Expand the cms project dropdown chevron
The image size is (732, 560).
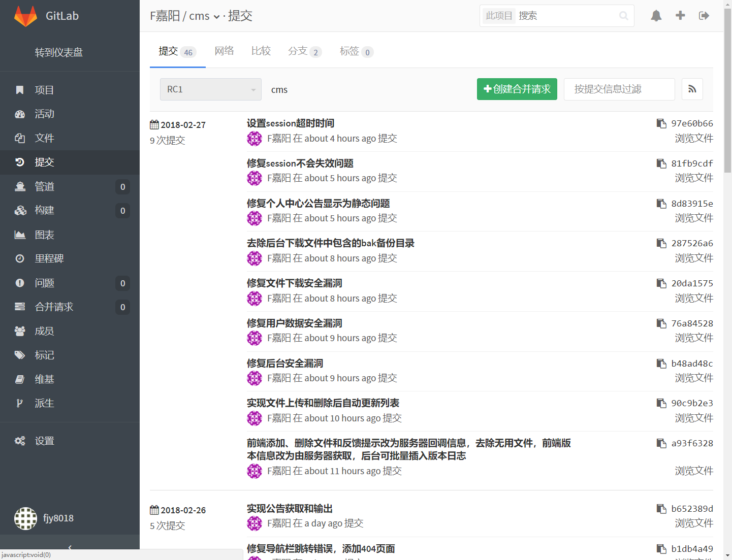pos(217,17)
